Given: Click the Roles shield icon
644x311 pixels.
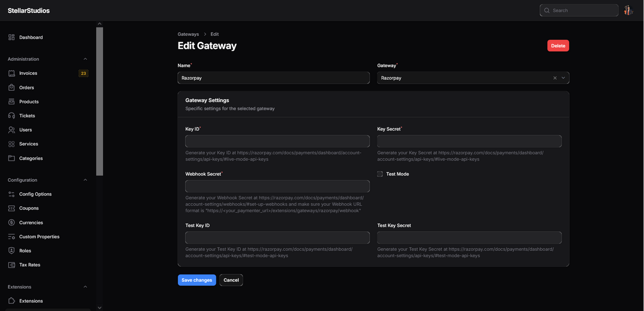Looking at the screenshot, I should 11,250.
